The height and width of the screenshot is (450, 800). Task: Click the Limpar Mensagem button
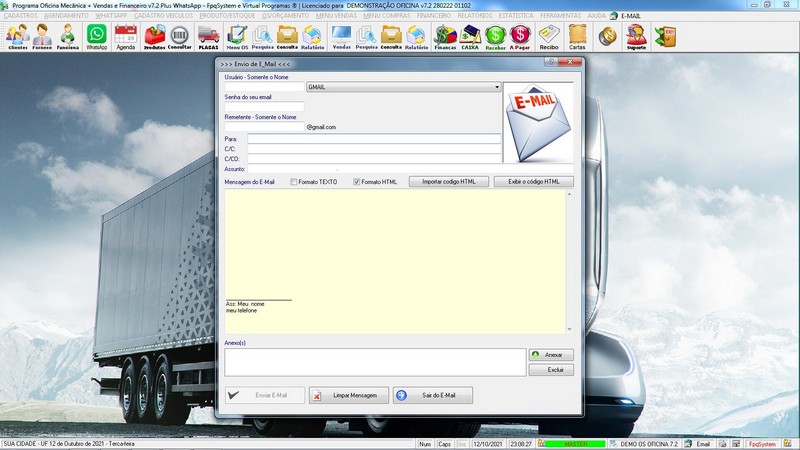pos(348,395)
